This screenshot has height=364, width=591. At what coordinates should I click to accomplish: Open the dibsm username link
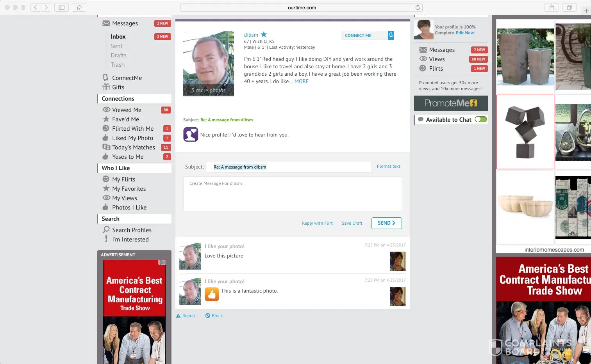click(x=251, y=35)
